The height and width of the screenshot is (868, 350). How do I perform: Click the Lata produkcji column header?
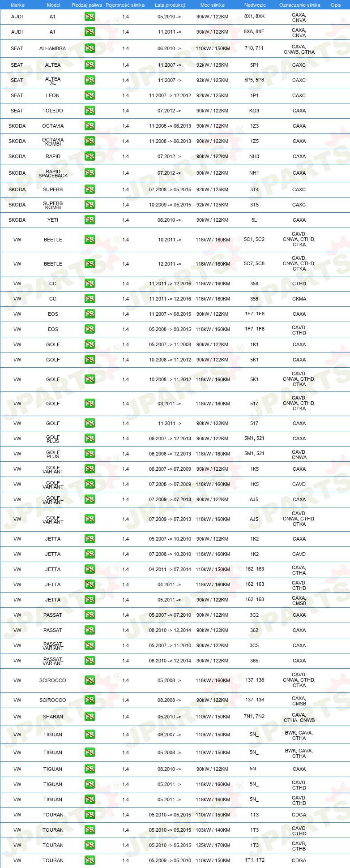[170, 5]
